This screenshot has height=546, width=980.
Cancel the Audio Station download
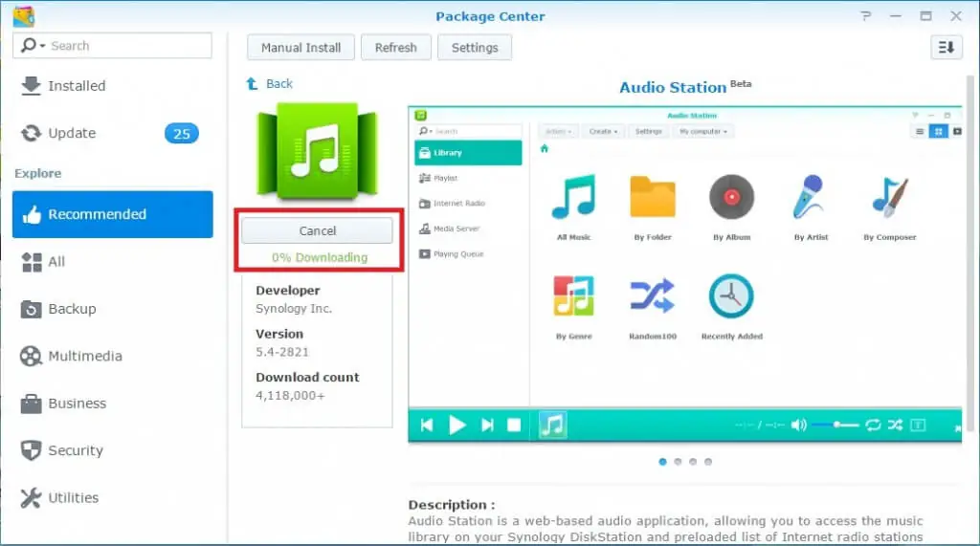point(318,230)
